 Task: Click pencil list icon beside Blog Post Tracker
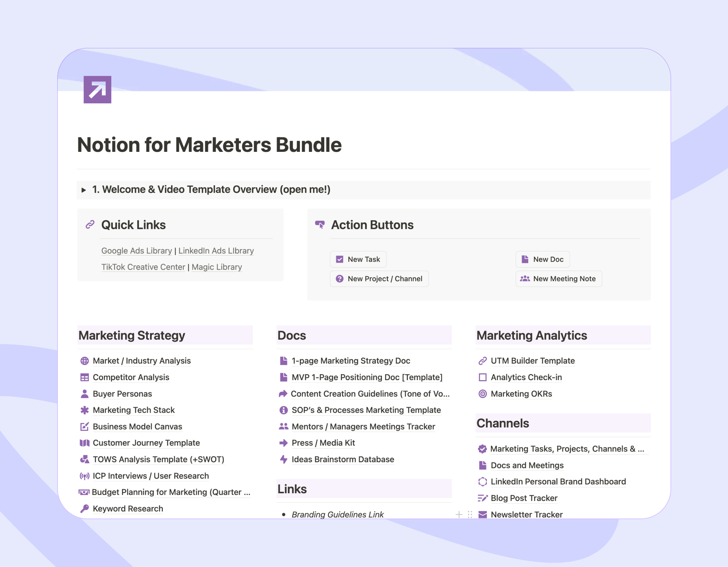[x=482, y=498]
